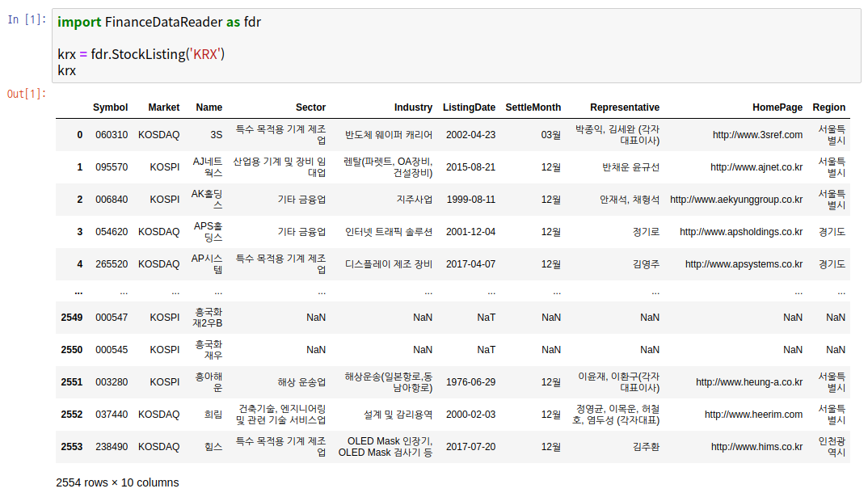Select symbol cell 060310
The image size is (868, 497).
(x=112, y=135)
